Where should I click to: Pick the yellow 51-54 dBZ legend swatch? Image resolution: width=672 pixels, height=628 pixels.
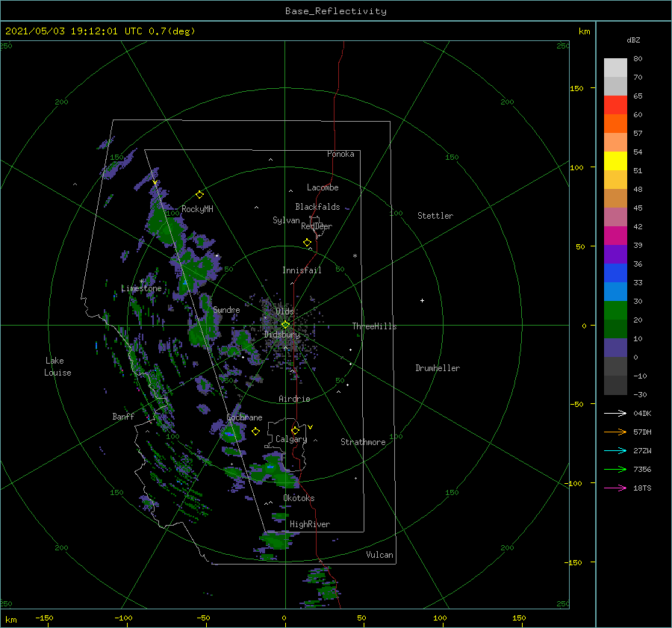(x=615, y=161)
